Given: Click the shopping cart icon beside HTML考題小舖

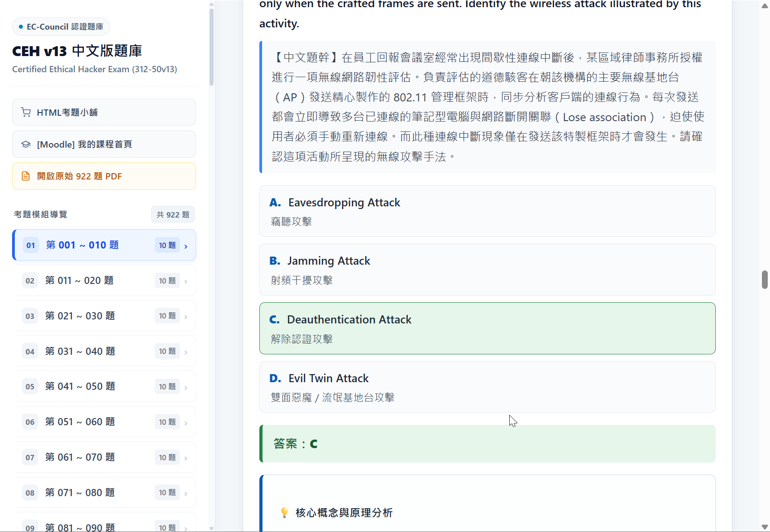Looking at the screenshot, I should point(26,112).
